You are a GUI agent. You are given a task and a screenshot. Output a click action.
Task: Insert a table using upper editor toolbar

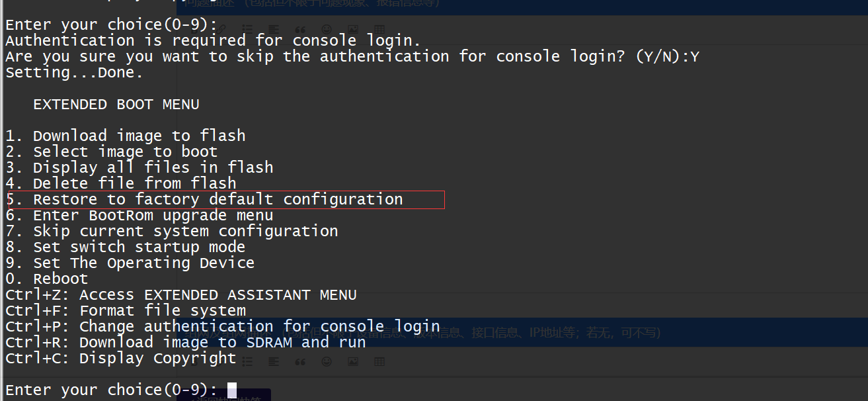click(379, 29)
